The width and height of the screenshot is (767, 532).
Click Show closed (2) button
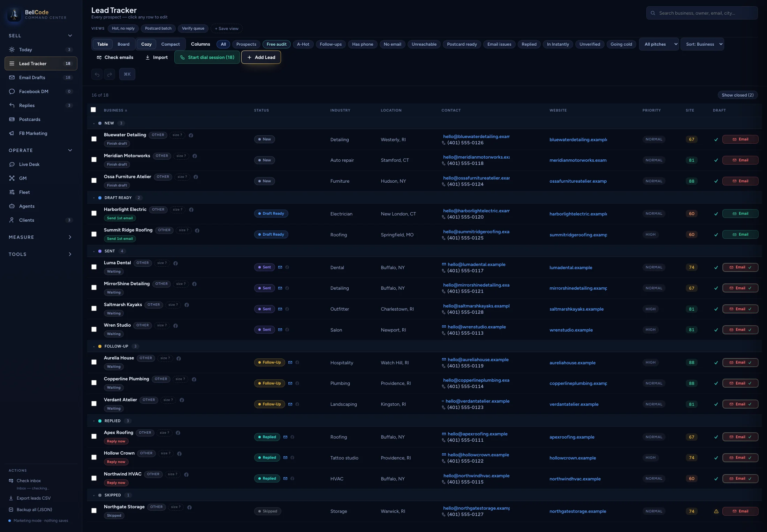[x=737, y=95]
